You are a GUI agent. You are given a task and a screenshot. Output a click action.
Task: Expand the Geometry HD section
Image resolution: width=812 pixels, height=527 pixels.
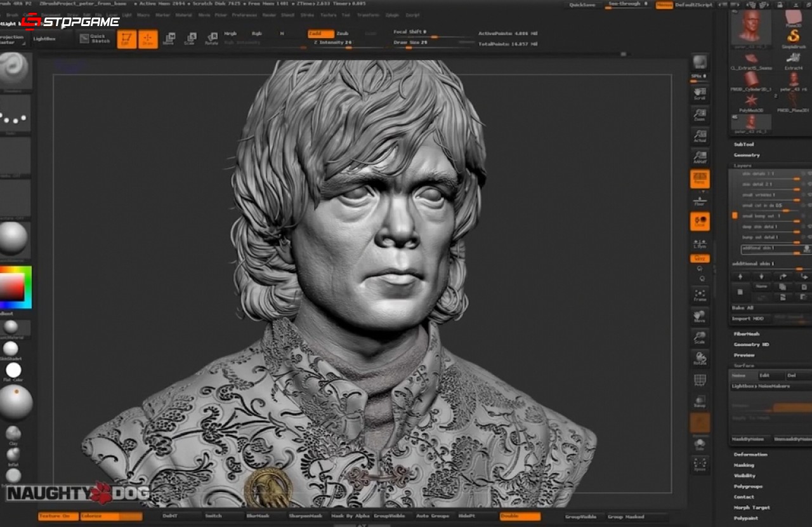[751, 345]
